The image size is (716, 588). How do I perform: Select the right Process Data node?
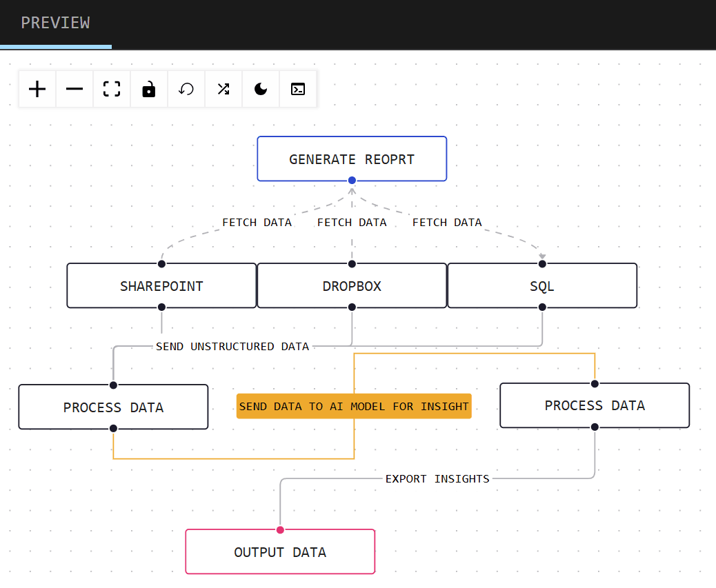tap(595, 405)
